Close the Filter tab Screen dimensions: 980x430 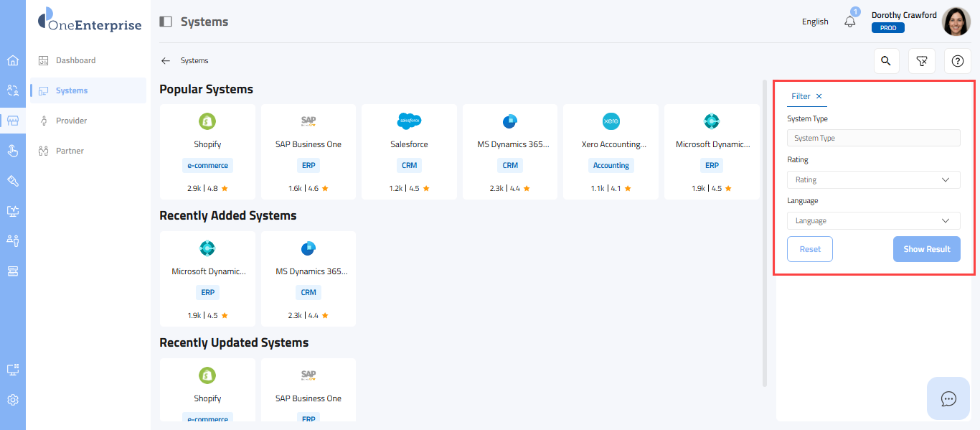[819, 96]
